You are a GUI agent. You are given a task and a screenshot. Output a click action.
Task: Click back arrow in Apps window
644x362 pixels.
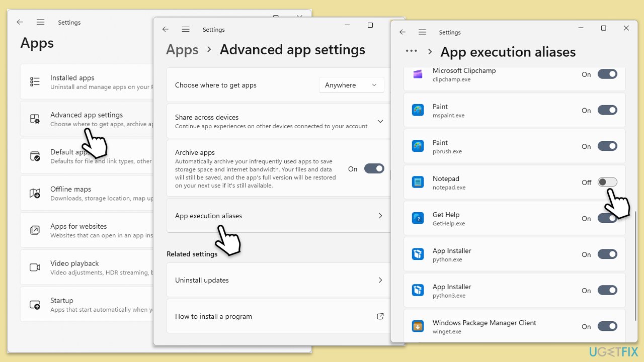[x=20, y=22]
